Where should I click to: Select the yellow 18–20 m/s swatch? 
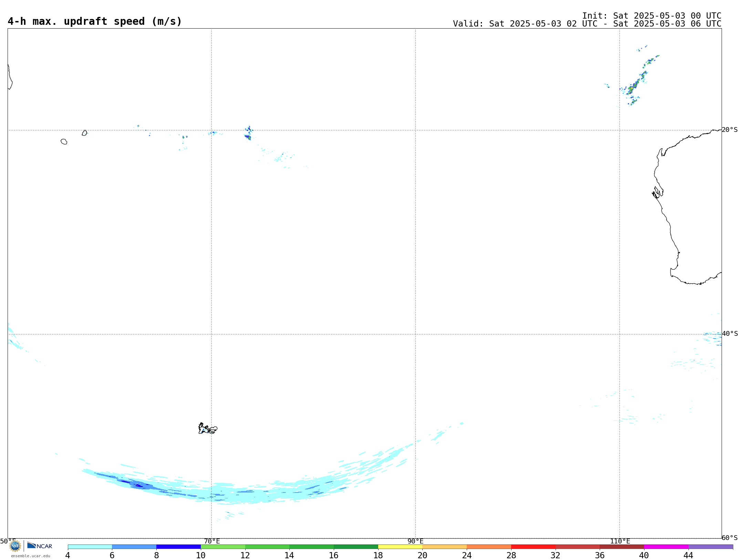[400, 547]
